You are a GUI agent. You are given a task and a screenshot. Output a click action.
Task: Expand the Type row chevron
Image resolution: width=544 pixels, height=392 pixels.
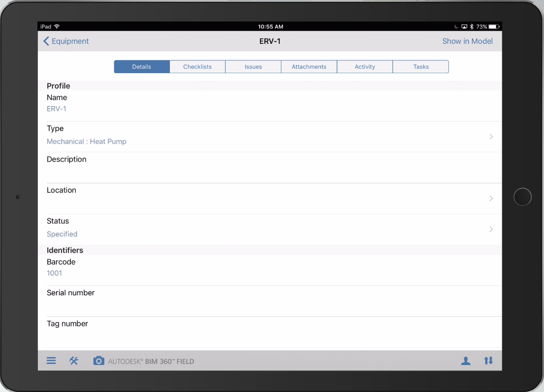(491, 136)
